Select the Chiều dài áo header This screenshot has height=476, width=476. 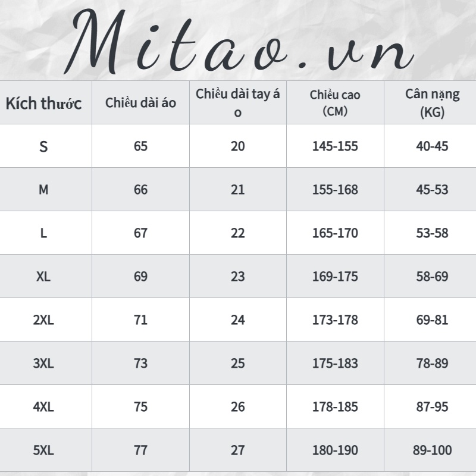140,102
